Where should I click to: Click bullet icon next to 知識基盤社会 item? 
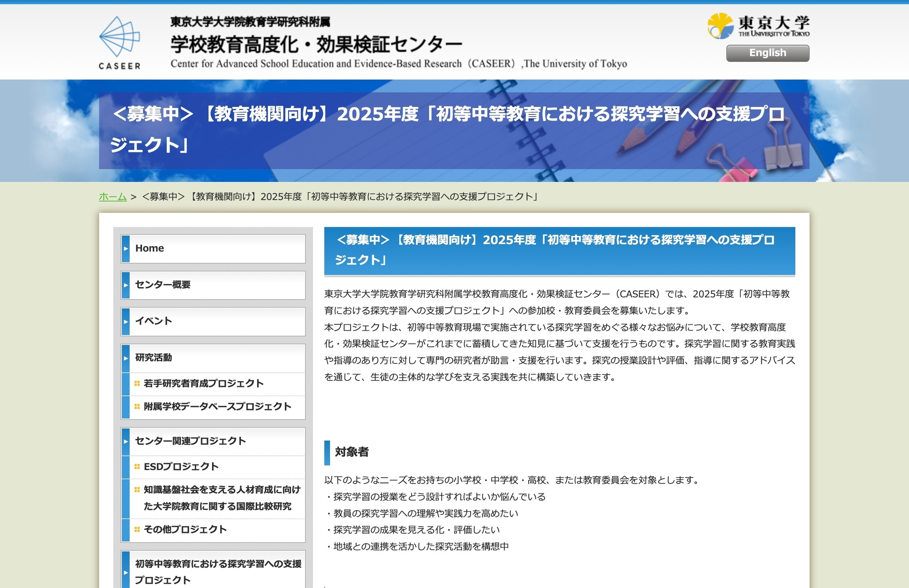point(137,490)
